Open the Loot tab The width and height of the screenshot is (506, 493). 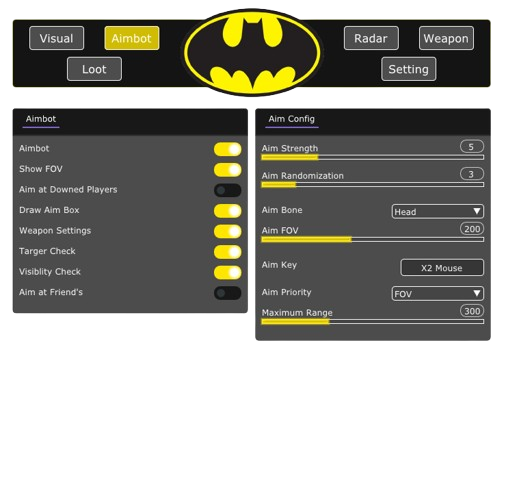coord(94,69)
